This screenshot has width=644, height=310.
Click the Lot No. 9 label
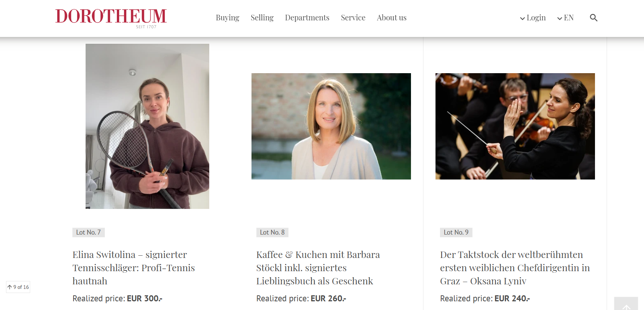pyautogui.click(x=456, y=232)
